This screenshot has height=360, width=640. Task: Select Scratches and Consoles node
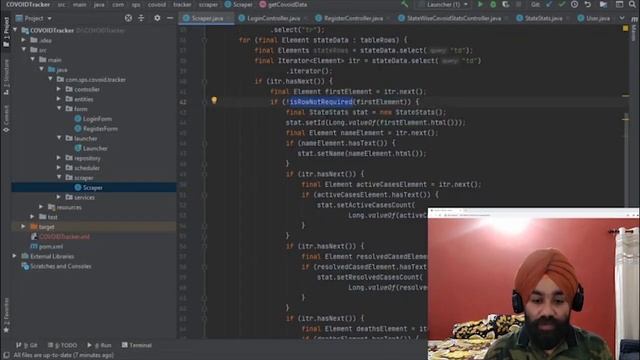pyautogui.click(x=56, y=266)
